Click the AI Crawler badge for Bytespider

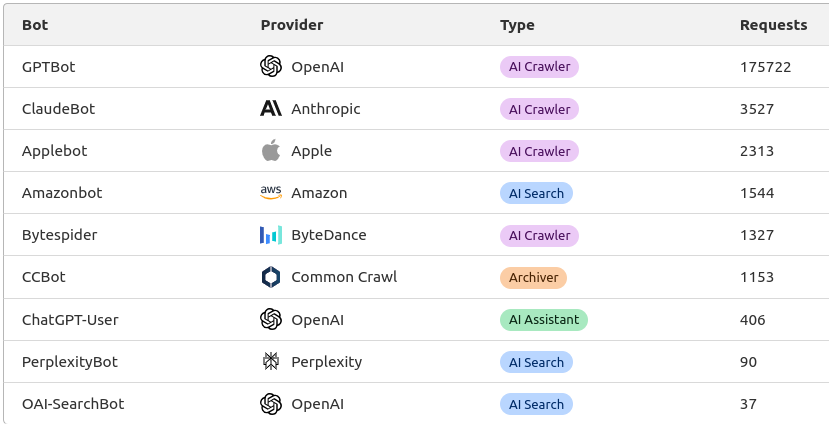(539, 235)
